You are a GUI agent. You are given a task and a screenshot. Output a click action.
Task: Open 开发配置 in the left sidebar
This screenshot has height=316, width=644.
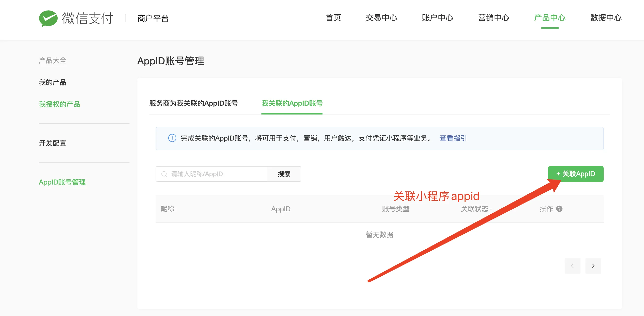(52, 143)
